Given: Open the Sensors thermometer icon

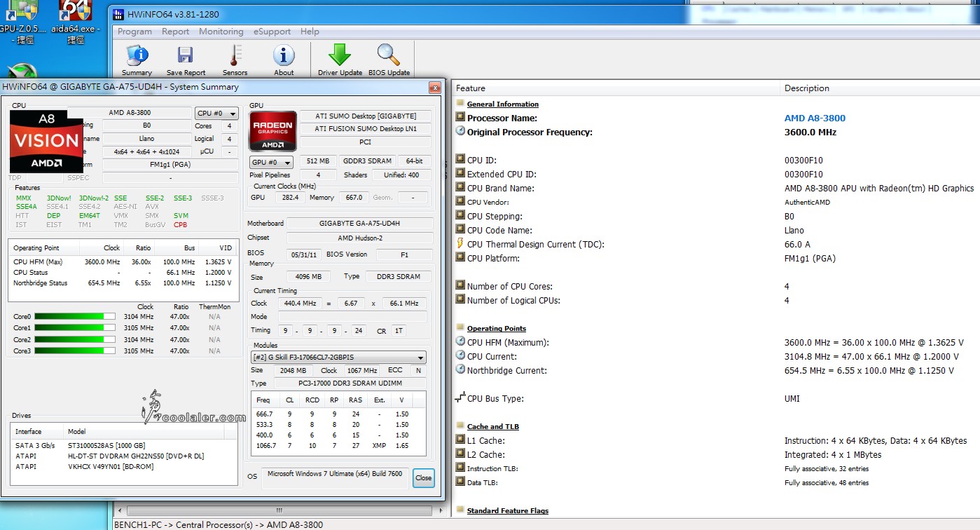Looking at the screenshot, I should (x=235, y=60).
